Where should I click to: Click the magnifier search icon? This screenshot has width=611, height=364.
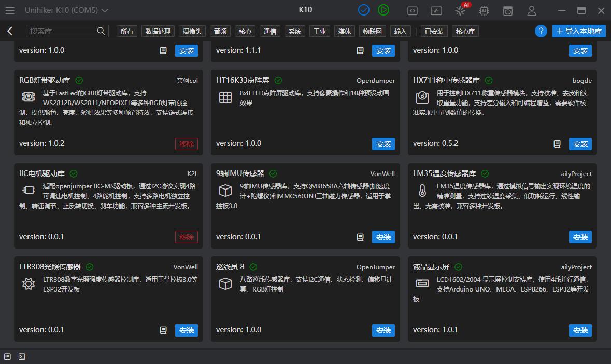click(x=101, y=31)
